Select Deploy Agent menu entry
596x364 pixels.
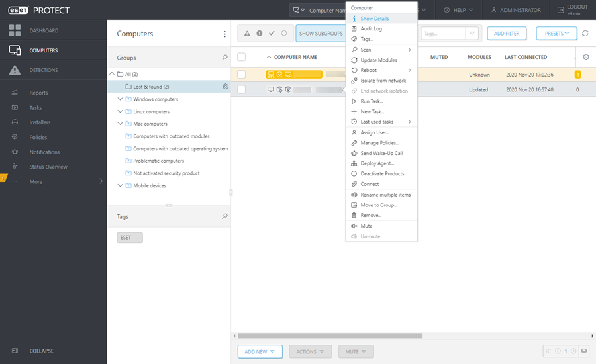381,163
